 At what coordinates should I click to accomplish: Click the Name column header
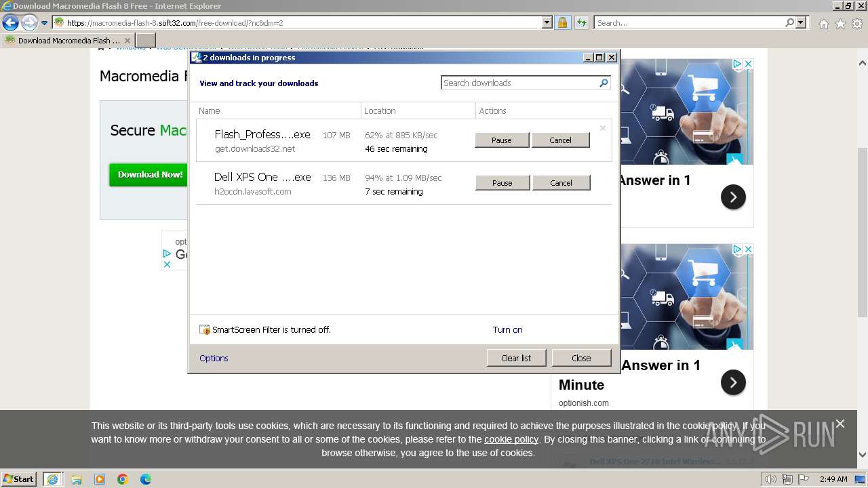(x=279, y=110)
